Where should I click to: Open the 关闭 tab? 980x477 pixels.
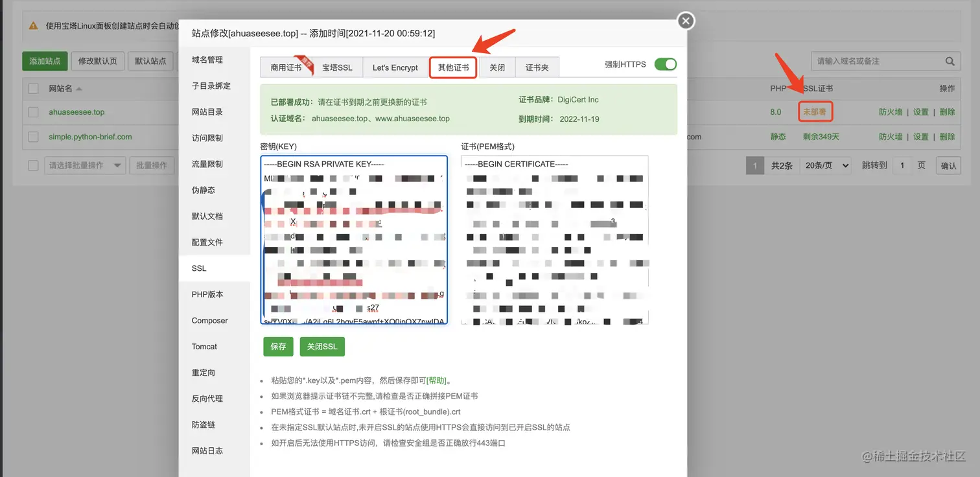coord(497,67)
